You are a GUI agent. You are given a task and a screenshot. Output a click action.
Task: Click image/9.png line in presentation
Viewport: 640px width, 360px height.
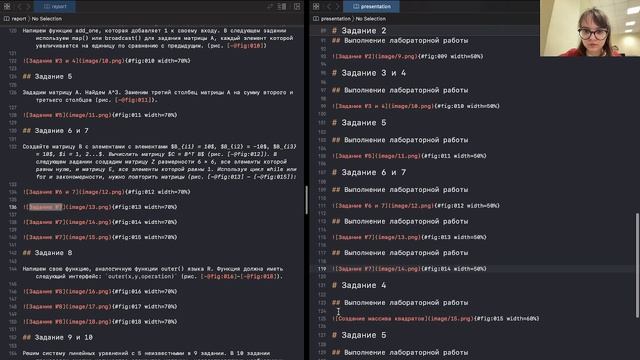pyautogui.click(x=407, y=56)
